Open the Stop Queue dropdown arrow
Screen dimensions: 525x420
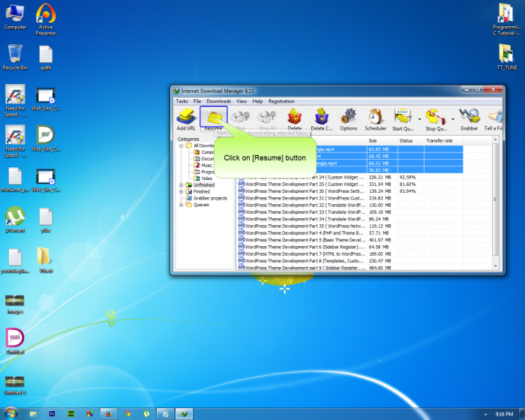coord(452,118)
